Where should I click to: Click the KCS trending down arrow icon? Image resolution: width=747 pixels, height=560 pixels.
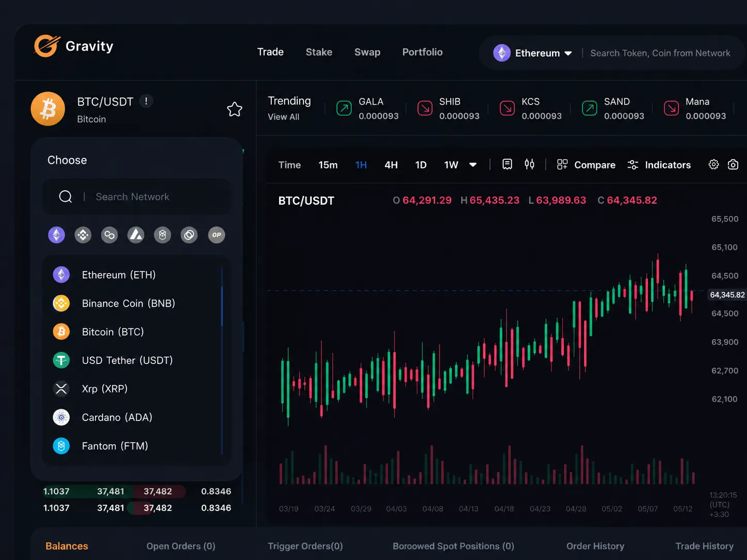pyautogui.click(x=507, y=108)
